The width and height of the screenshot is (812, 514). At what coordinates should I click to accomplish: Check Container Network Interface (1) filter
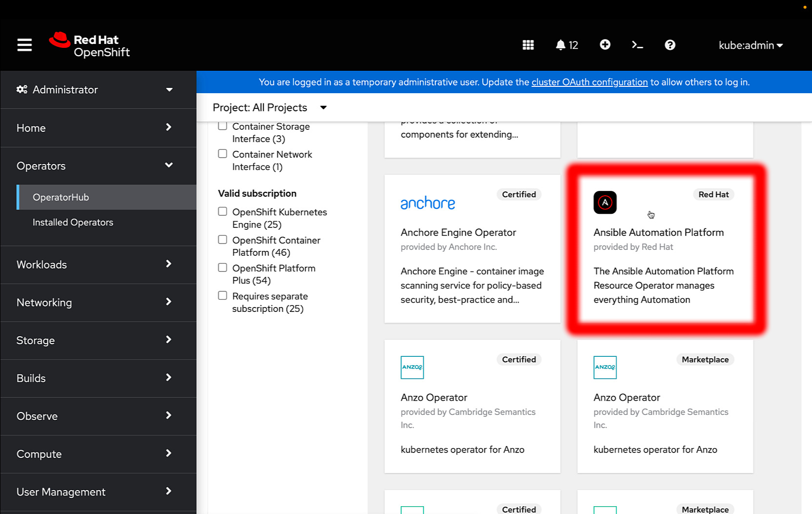point(223,154)
